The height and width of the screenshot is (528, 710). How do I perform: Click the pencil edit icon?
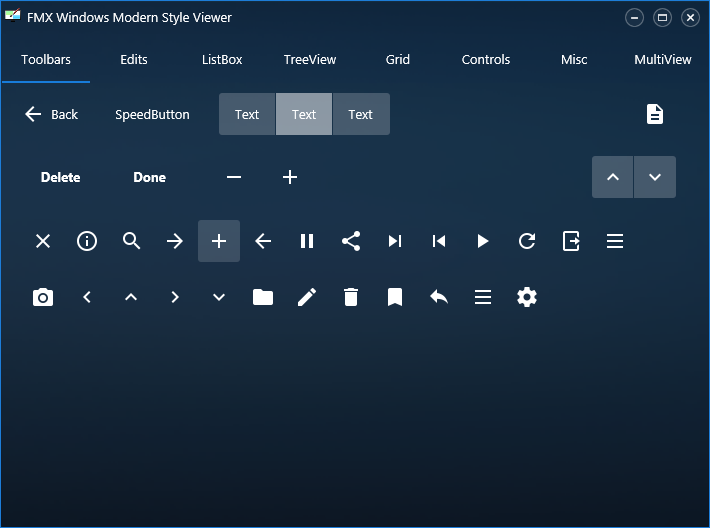307,297
